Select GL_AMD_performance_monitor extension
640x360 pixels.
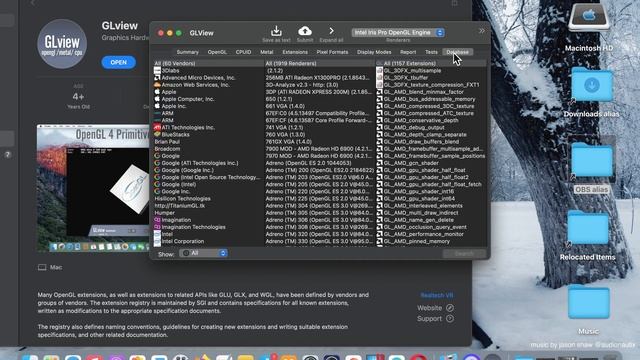click(x=431, y=234)
